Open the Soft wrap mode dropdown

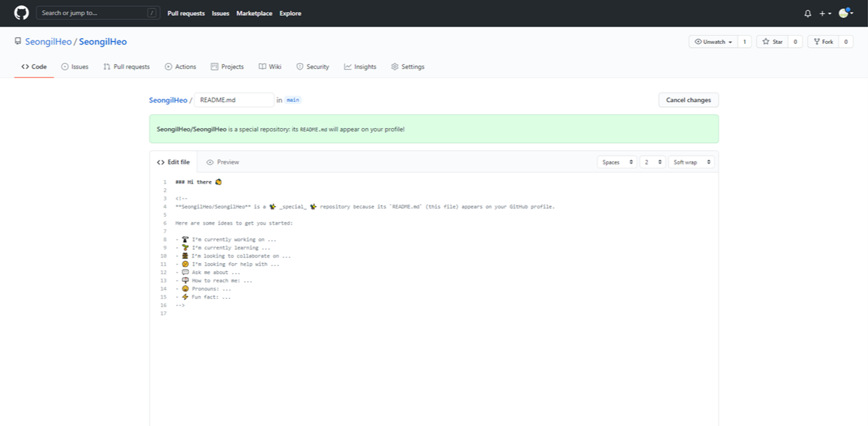(x=691, y=162)
